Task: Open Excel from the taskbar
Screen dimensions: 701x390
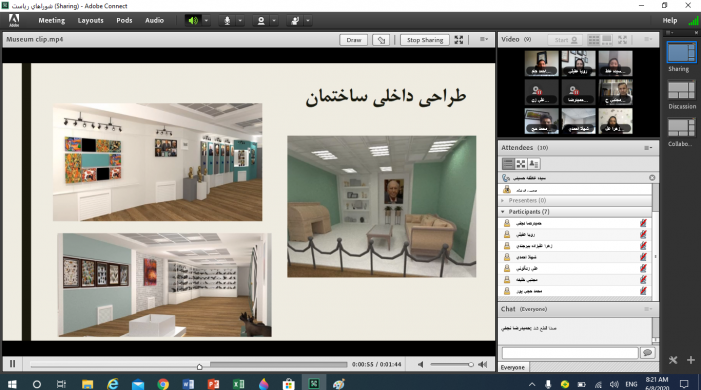Action: point(238,384)
